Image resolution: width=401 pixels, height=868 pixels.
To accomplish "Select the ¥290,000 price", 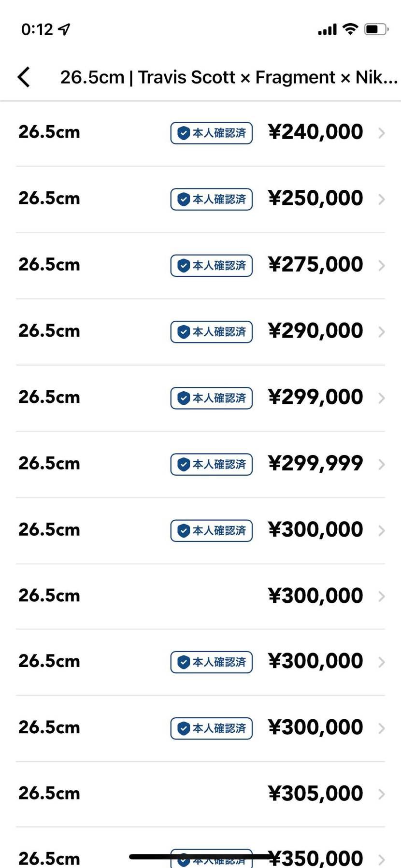I will click(315, 331).
